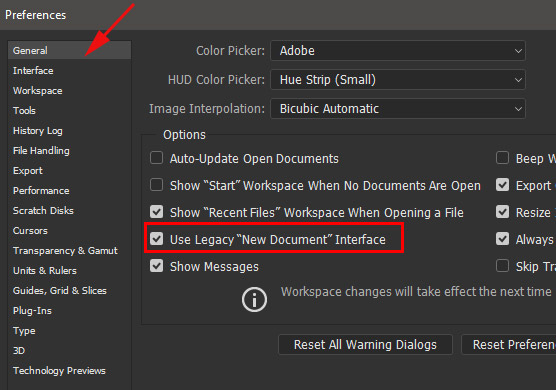The width and height of the screenshot is (556, 390).
Task: Uncheck the Export option checkbox
Action: click(x=502, y=185)
